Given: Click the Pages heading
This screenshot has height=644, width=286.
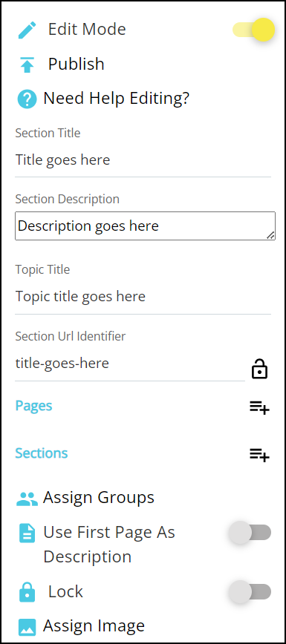Looking at the screenshot, I should coord(33,406).
